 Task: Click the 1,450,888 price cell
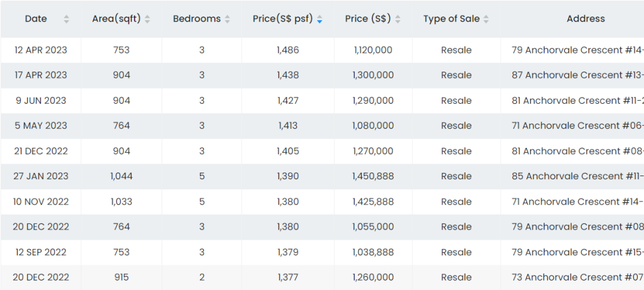point(373,176)
